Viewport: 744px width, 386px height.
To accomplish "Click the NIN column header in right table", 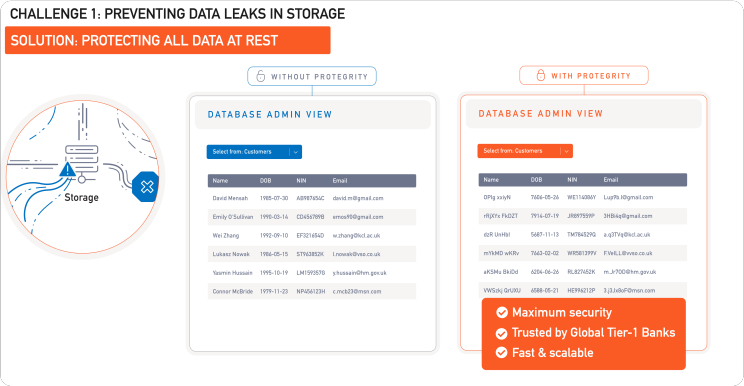I will tap(572, 180).
